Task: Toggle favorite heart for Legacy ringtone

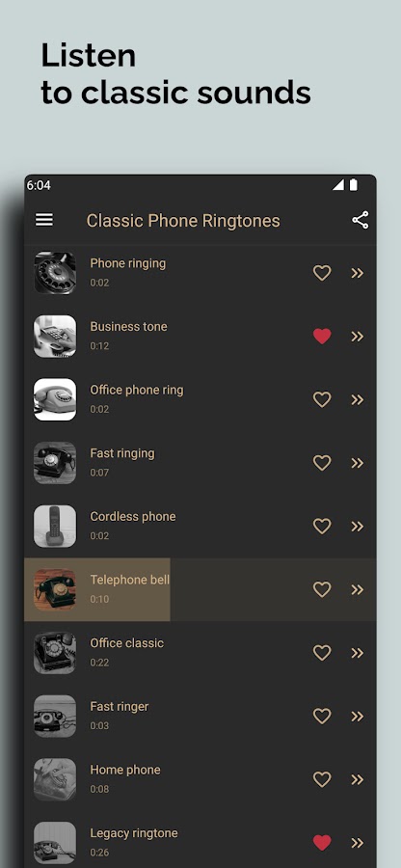Action: [322, 843]
